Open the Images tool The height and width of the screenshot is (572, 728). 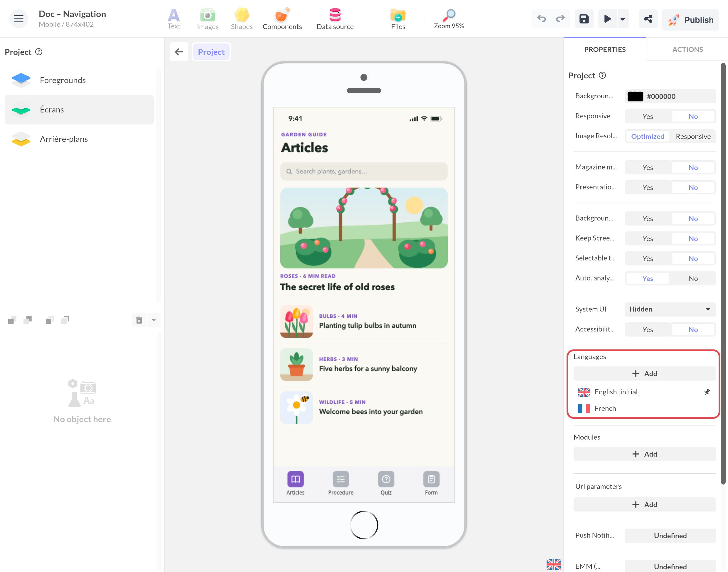pos(208,19)
